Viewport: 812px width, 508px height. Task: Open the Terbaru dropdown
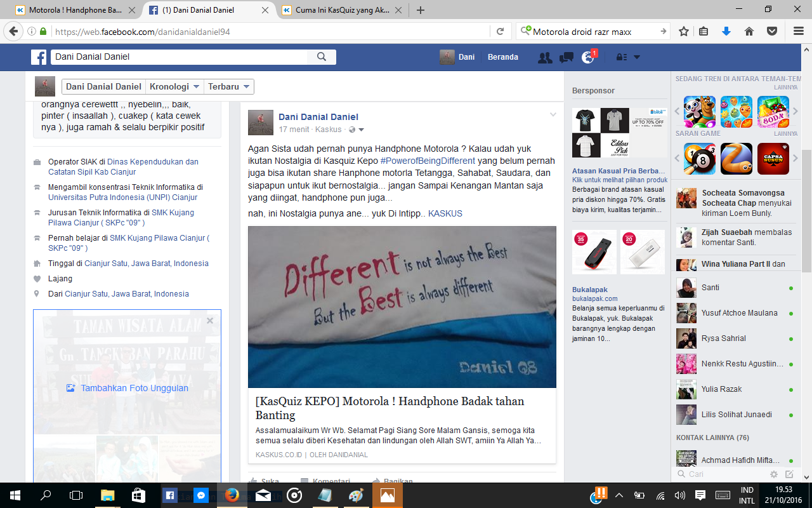(229, 86)
